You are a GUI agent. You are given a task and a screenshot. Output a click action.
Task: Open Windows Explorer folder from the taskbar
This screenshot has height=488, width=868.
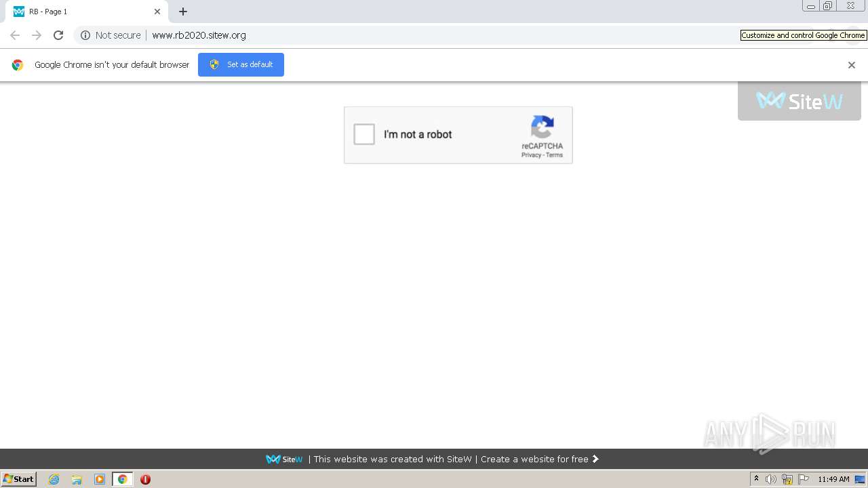tap(77, 479)
